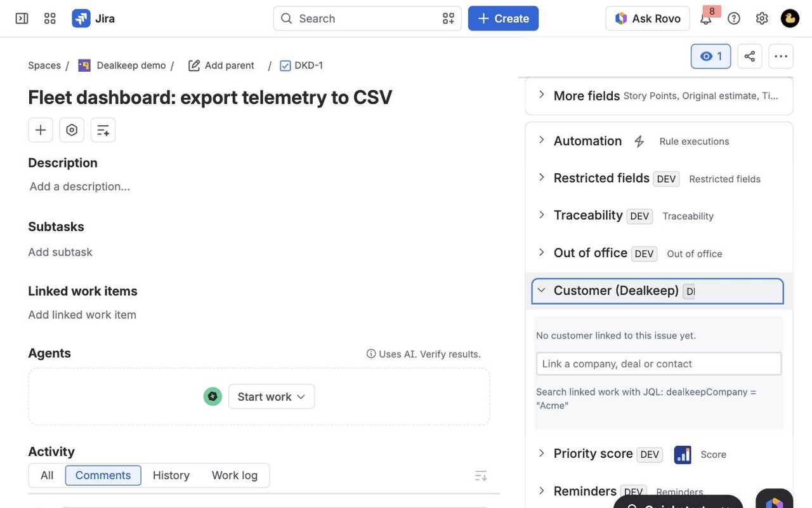Open the help question mark icon
The height and width of the screenshot is (508, 812).
point(734,18)
